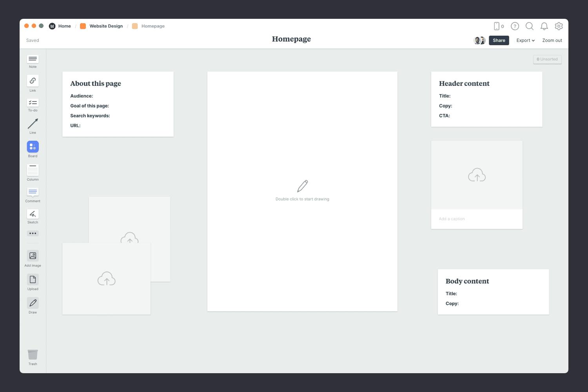This screenshot has width=588, height=392.
Task: Select the Upload tool
Action: coord(33,281)
